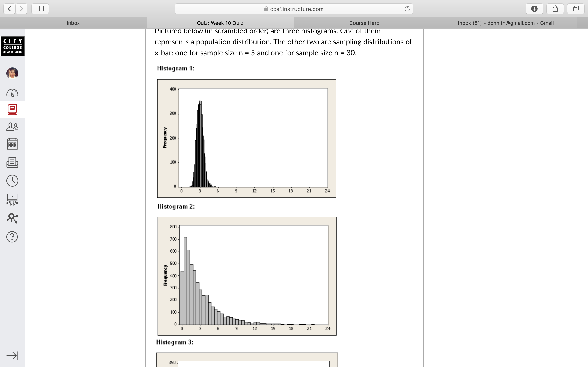Open the Safari Share menu
Viewport: 588px width, 367px height.
coord(555,9)
